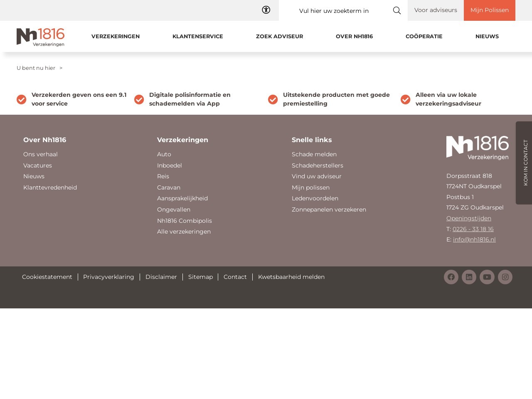
Task: Open the Verzekeringen main menu
Action: (116, 37)
